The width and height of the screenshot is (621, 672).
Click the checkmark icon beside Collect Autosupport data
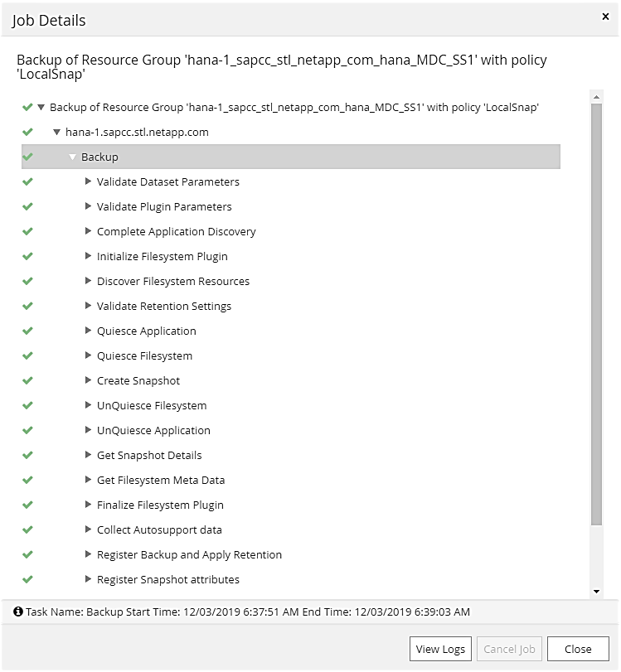coord(27,529)
